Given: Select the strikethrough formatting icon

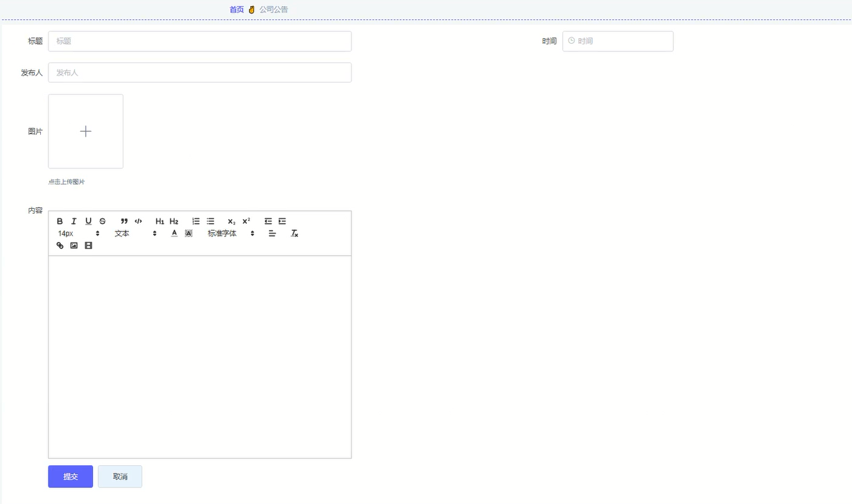Looking at the screenshot, I should click(x=103, y=220).
